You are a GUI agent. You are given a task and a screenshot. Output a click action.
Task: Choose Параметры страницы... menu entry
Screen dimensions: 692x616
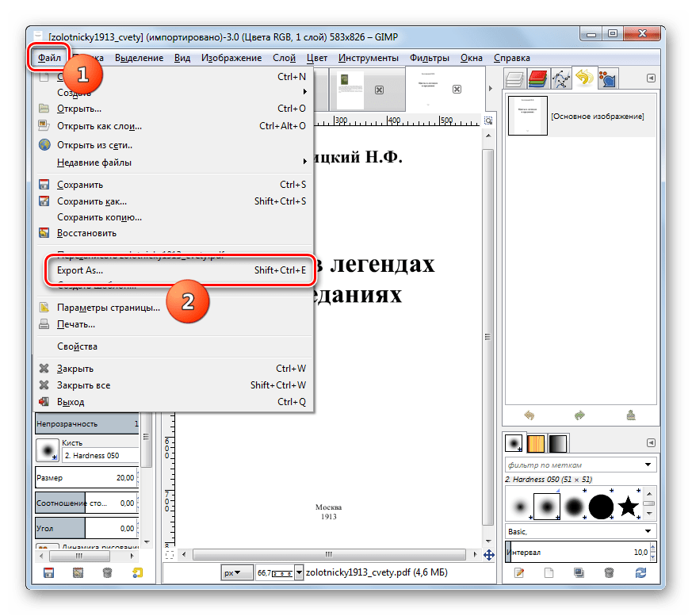pyautogui.click(x=174, y=308)
